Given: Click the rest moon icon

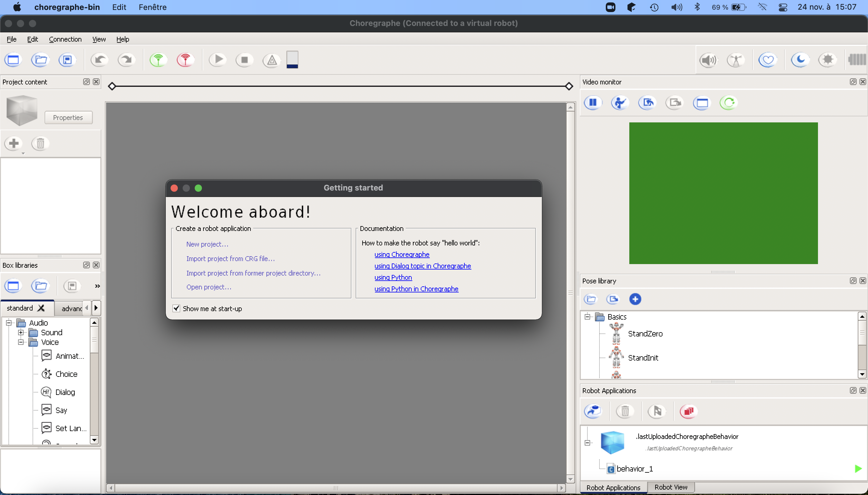Looking at the screenshot, I should click(x=800, y=60).
